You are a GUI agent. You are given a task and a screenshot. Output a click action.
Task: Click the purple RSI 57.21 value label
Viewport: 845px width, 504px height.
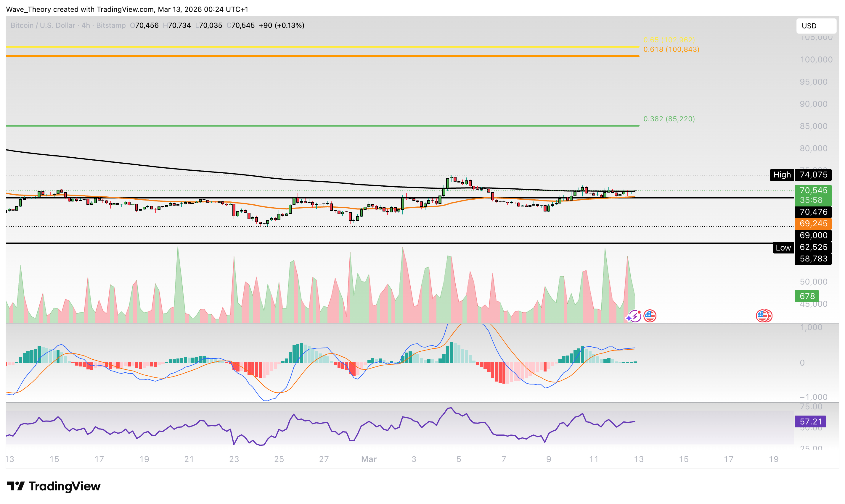[x=810, y=421]
